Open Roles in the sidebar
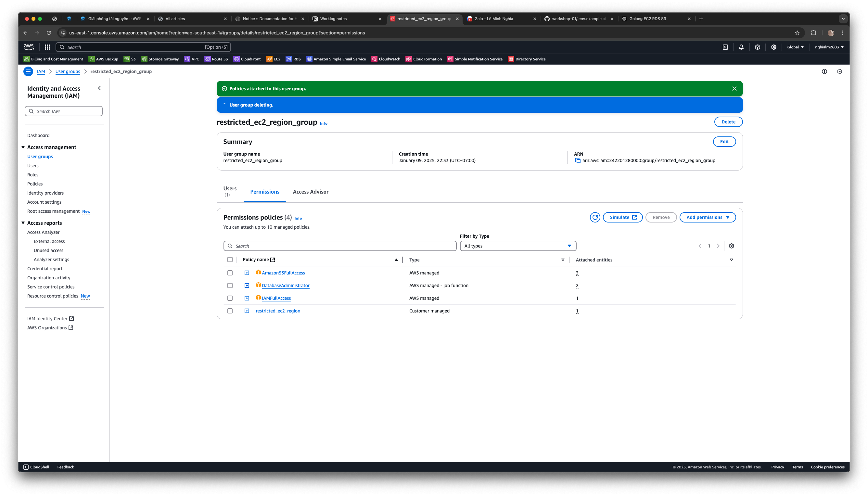Viewport: 868px width, 496px height. pos(33,175)
